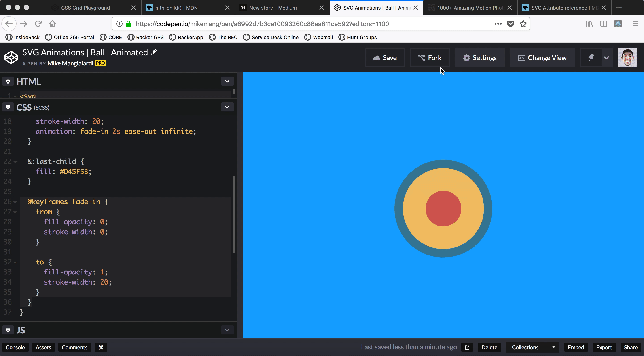Collapse fold arrow at line 22
The image size is (644, 356).
click(x=15, y=162)
